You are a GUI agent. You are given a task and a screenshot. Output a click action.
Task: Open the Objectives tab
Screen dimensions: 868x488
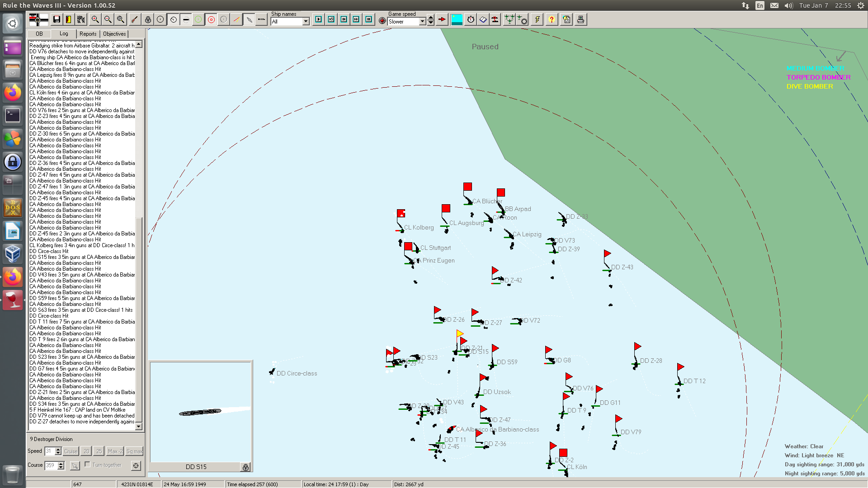(x=114, y=34)
